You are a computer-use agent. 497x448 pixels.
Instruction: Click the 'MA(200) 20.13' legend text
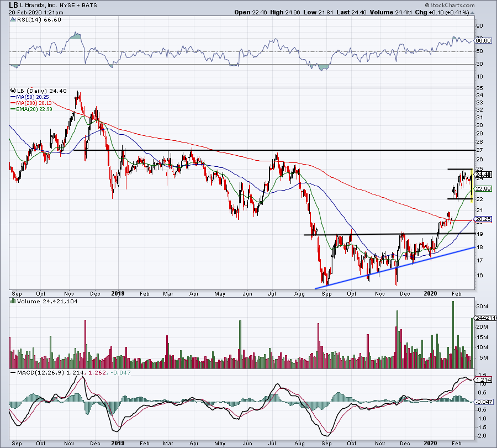(x=34, y=103)
